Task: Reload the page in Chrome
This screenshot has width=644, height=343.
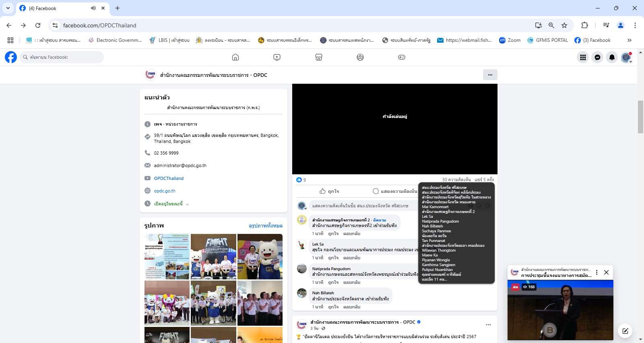Action: pos(38,25)
